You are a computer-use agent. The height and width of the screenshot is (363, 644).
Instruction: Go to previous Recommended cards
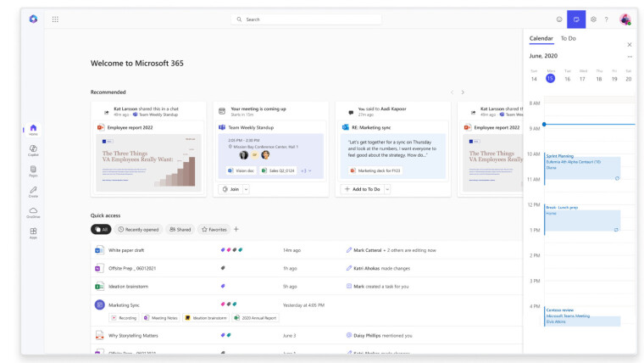pos(452,92)
